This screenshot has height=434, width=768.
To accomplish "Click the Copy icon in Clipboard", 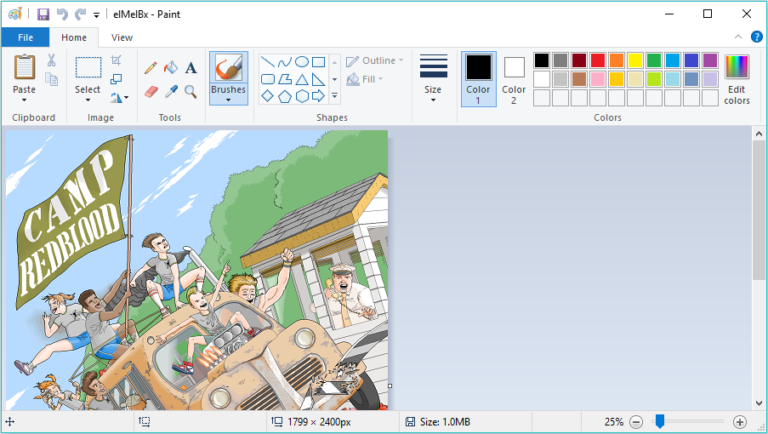I will (x=51, y=79).
